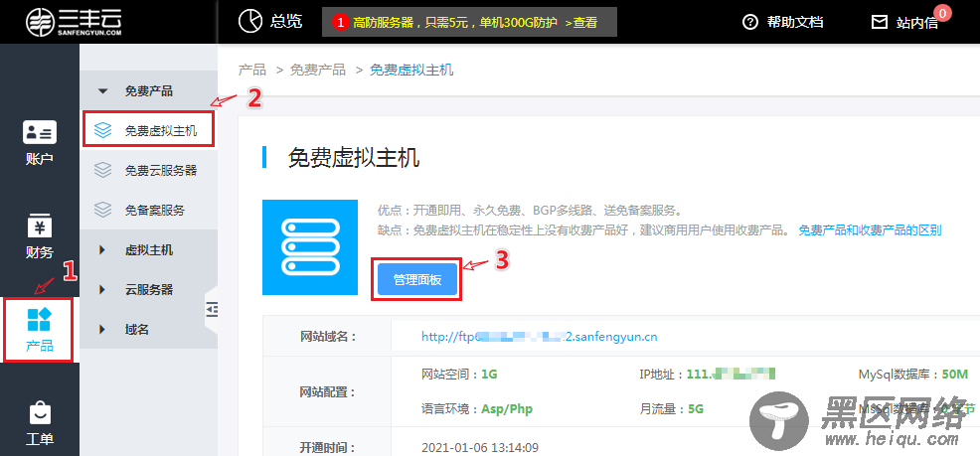Collapse the 免费产品 section arrow
The width and height of the screenshot is (980, 456).
103,91
